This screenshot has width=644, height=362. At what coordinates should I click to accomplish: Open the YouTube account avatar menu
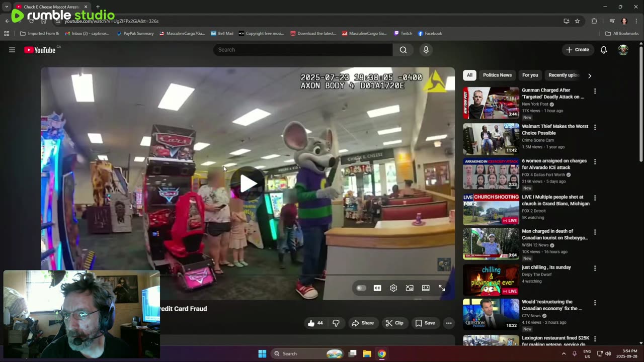pos(623,50)
